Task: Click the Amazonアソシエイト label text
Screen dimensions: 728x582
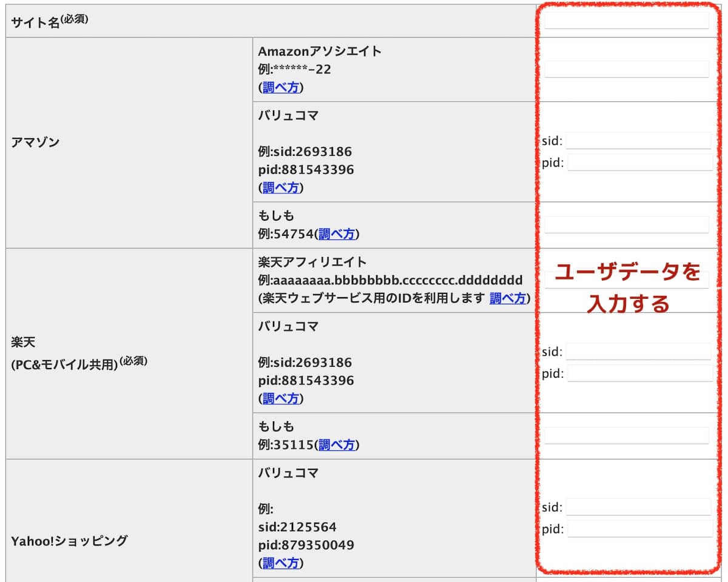Action: pyautogui.click(x=320, y=51)
